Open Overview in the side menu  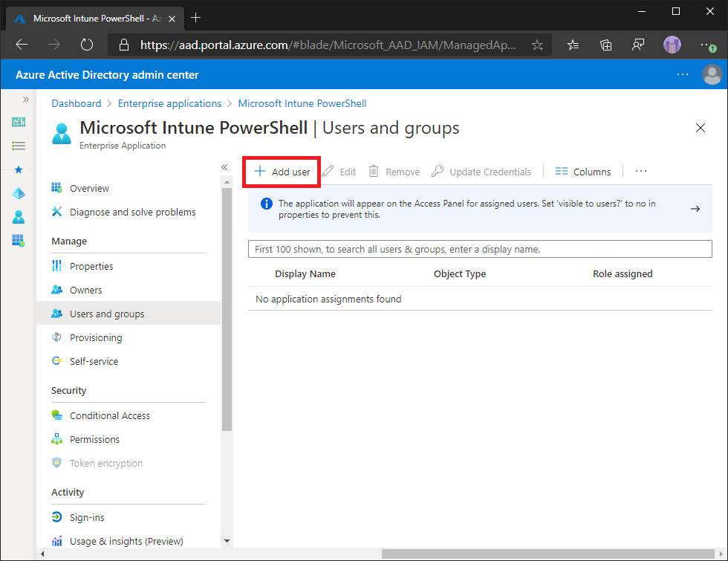click(128, 188)
